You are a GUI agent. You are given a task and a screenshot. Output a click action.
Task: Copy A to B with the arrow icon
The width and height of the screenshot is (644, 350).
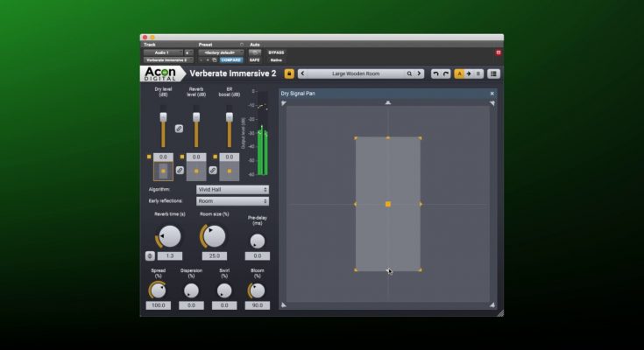469,73
